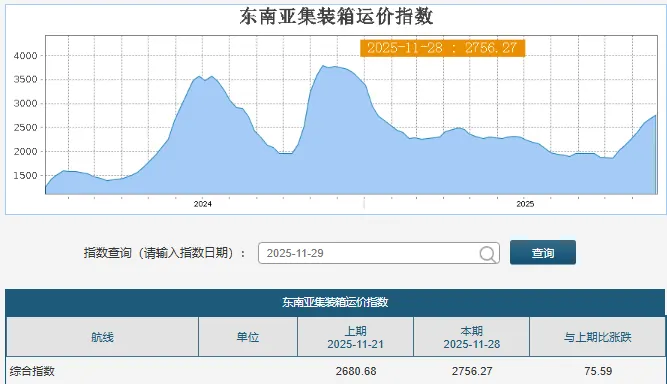Click the 4000 y-axis label

(x=26, y=56)
